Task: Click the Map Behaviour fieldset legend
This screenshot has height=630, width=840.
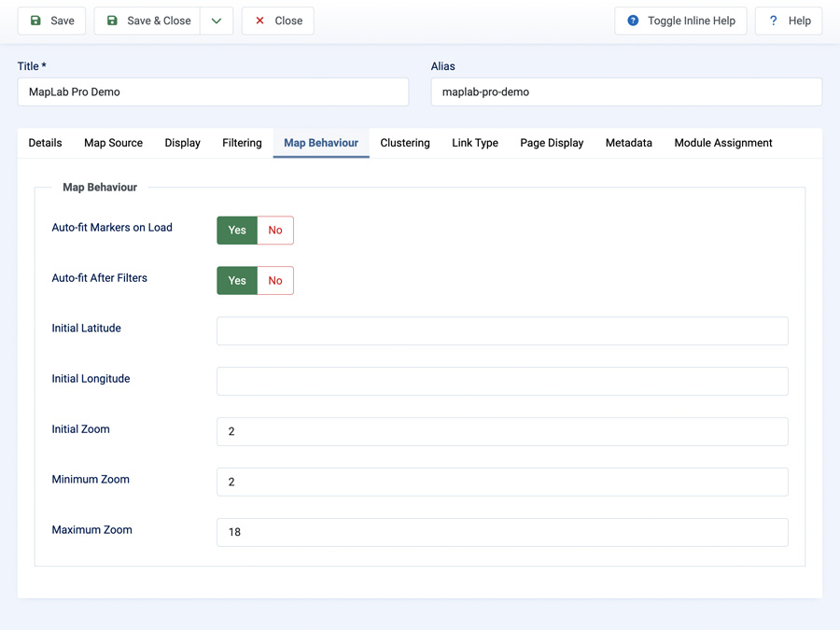Action: tap(100, 188)
